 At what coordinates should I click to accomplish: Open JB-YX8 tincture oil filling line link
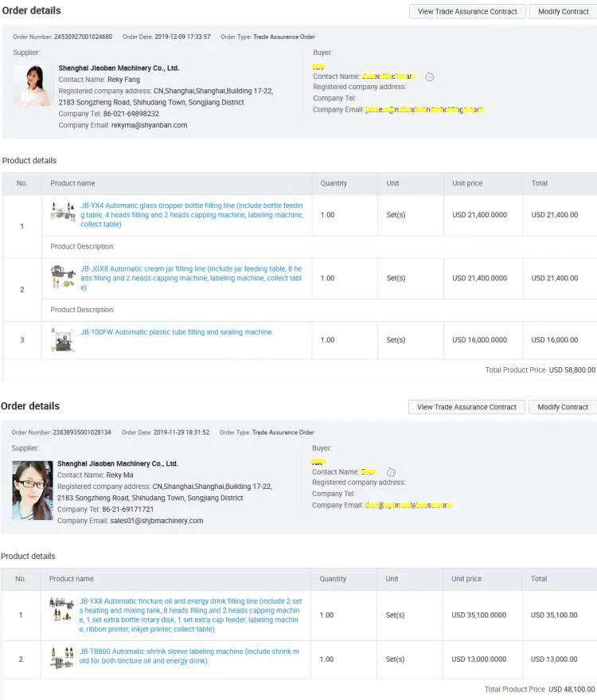190,615
